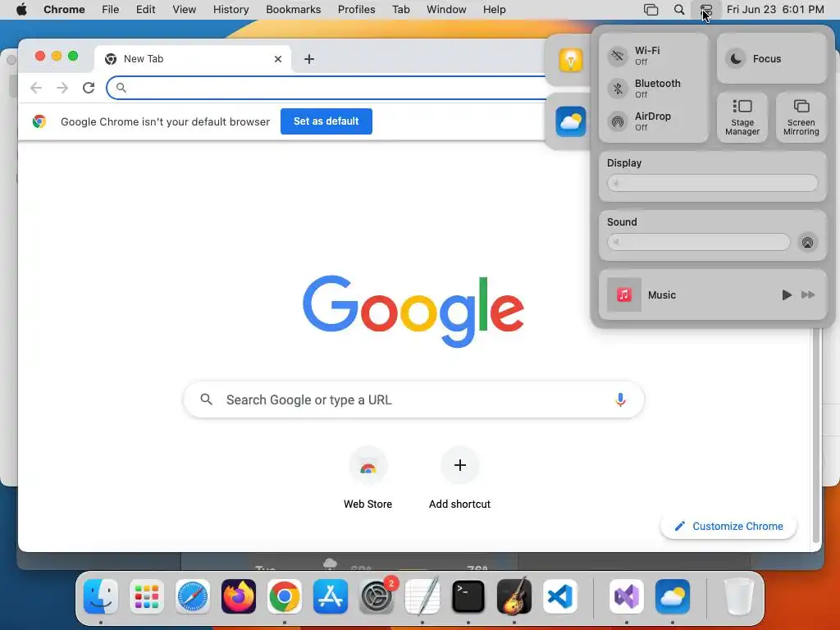Open System Settings from the Dock
The image size is (840, 630).
(377, 596)
